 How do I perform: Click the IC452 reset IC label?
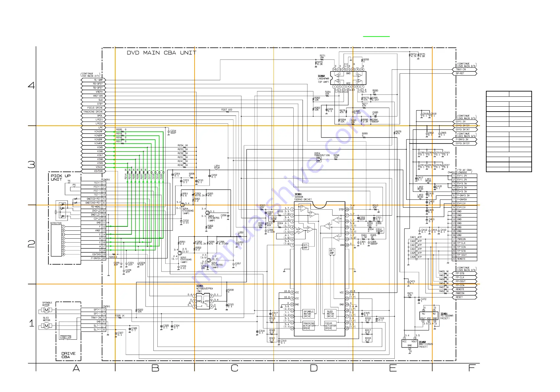click(x=426, y=344)
